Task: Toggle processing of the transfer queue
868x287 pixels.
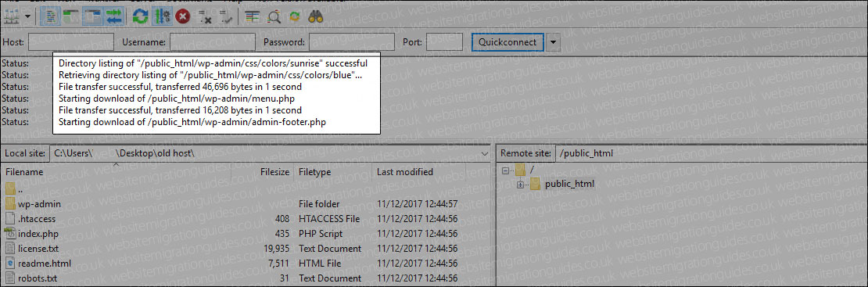Action: pyautogui.click(x=161, y=16)
